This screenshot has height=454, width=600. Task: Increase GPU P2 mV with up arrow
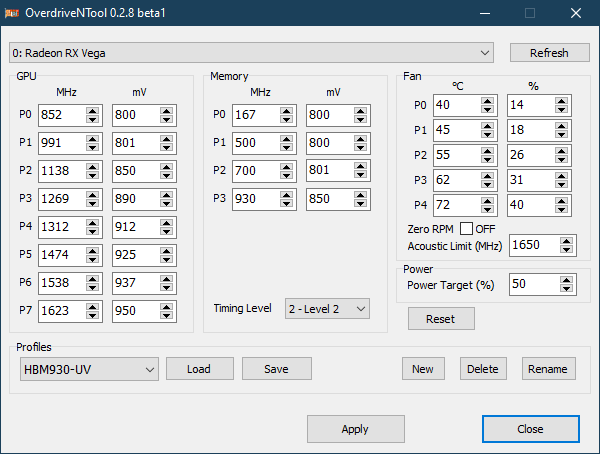(166, 167)
